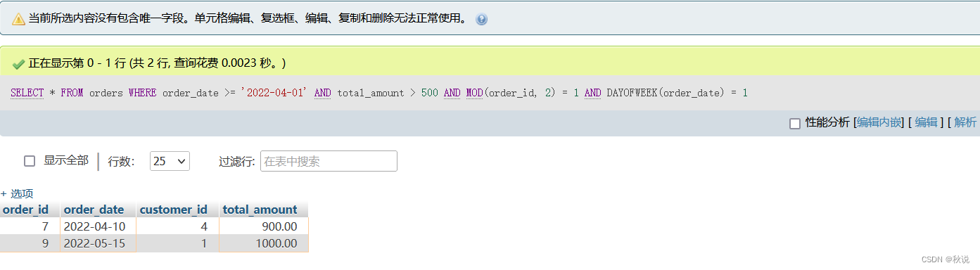Click the blue help question-mark icon
The width and height of the screenshot is (980, 270).
coord(481,20)
